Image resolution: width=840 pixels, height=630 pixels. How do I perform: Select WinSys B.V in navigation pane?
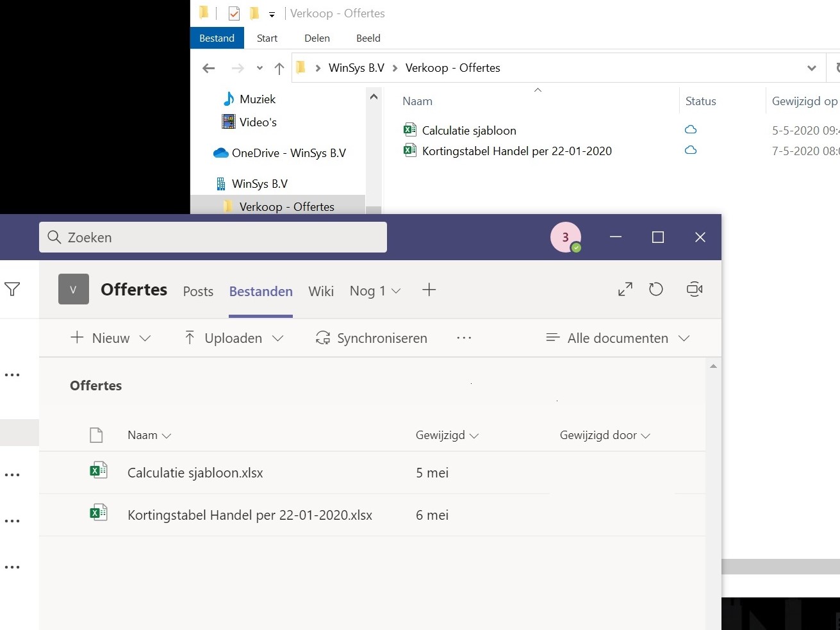(x=252, y=184)
